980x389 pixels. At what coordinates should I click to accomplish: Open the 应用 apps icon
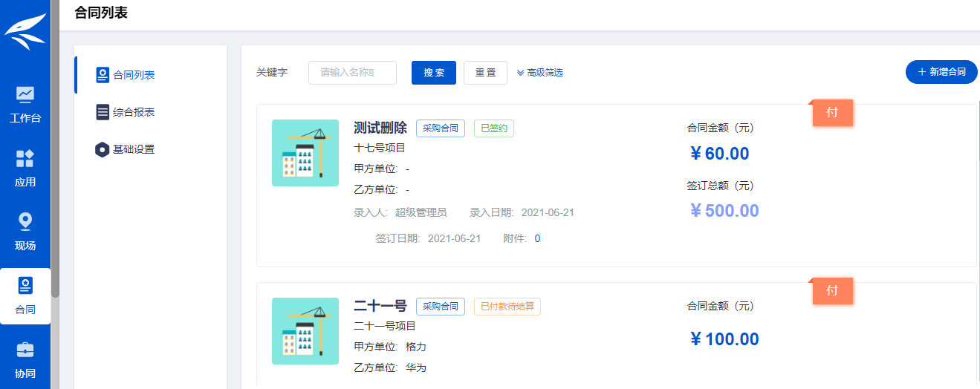point(25,158)
